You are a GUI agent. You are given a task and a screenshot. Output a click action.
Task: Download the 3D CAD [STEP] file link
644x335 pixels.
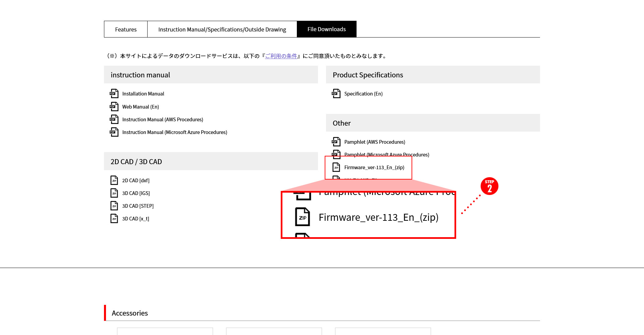point(138,206)
